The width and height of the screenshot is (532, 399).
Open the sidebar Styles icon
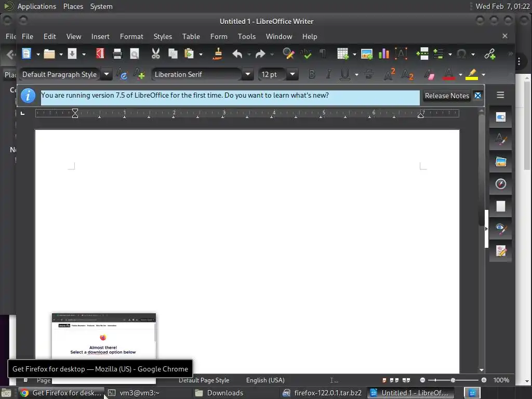[501, 139]
